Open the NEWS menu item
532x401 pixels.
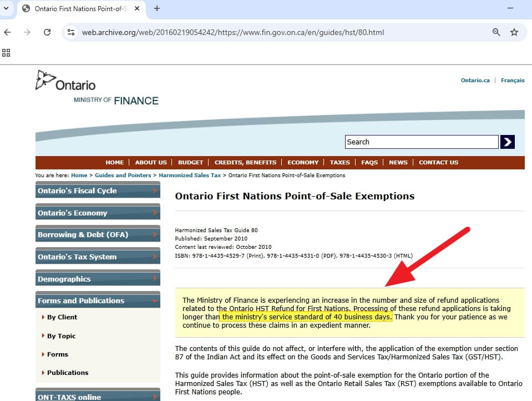coord(398,162)
